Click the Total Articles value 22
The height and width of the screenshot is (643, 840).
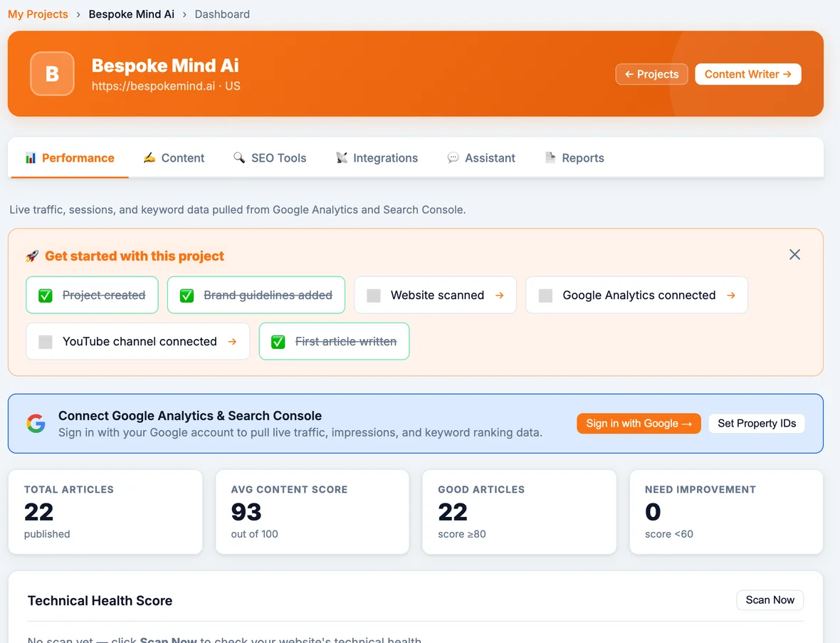pyautogui.click(x=38, y=512)
